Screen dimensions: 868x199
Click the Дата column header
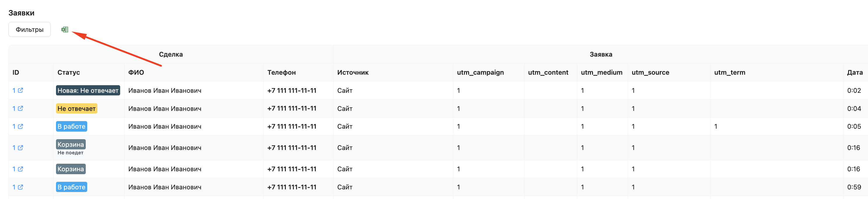tap(855, 73)
